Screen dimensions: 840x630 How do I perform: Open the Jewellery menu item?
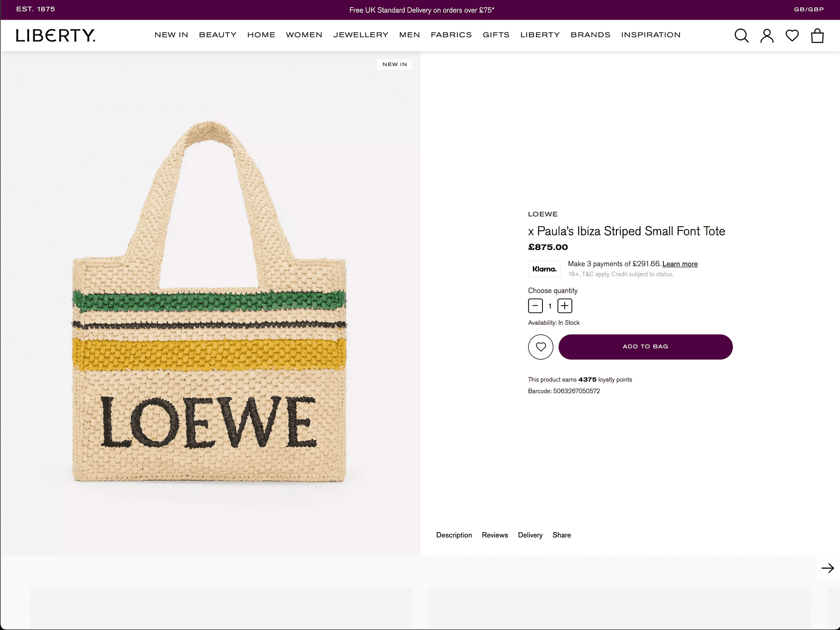(360, 35)
